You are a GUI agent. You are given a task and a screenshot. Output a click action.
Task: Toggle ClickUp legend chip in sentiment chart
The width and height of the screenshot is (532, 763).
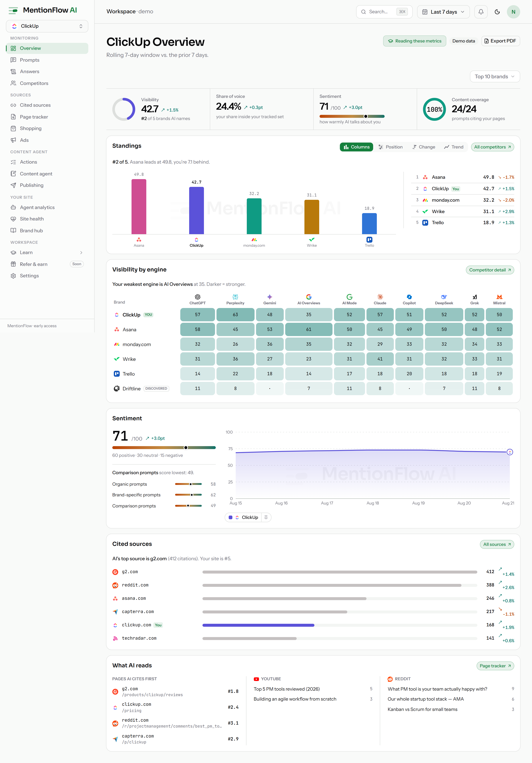pyautogui.click(x=243, y=517)
